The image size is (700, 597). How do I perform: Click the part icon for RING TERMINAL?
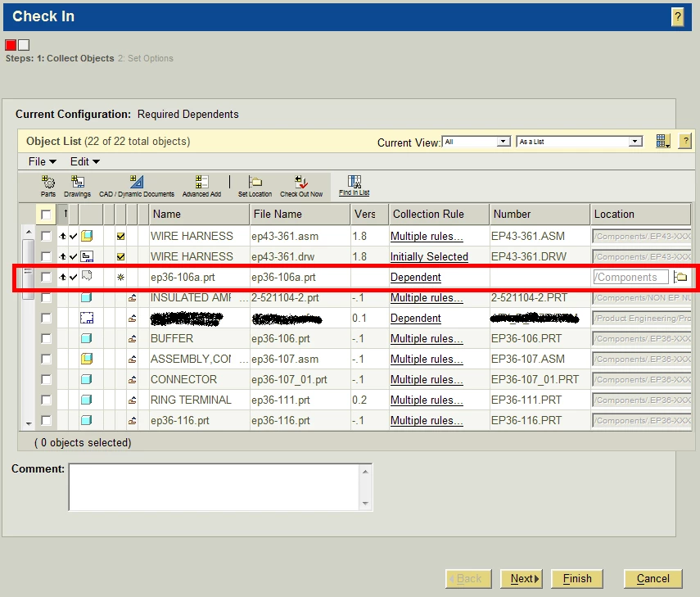point(87,400)
